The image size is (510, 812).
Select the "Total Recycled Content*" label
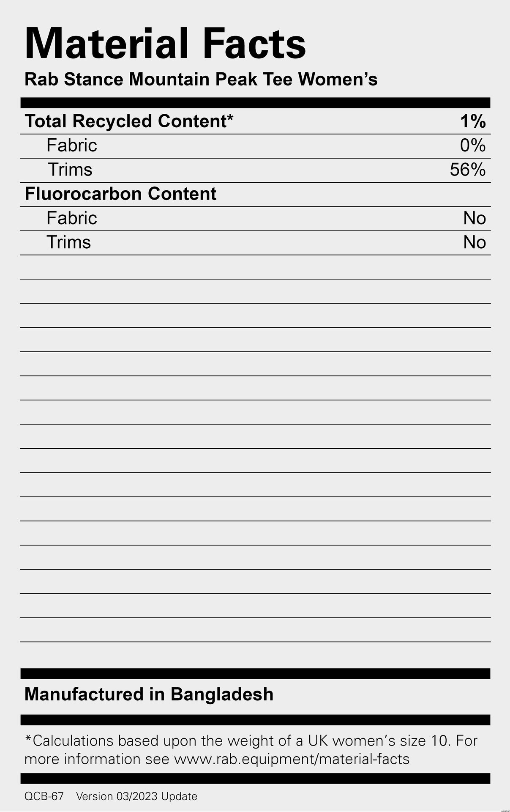coord(129,121)
